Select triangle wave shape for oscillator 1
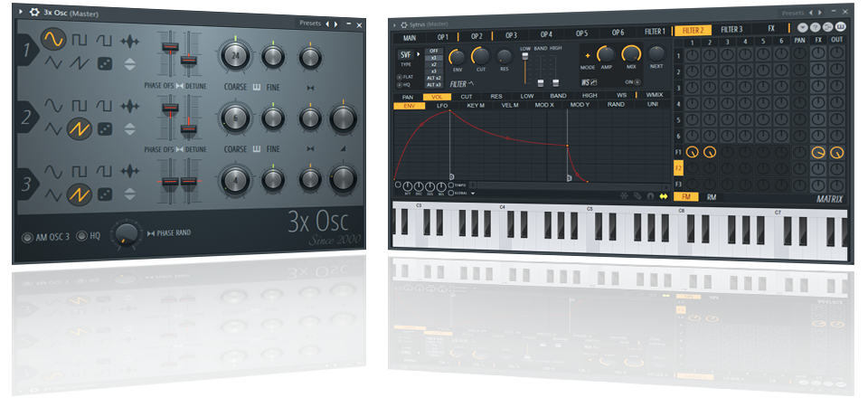This screenshot has width=868, height=407. click(x=53, y=62)
